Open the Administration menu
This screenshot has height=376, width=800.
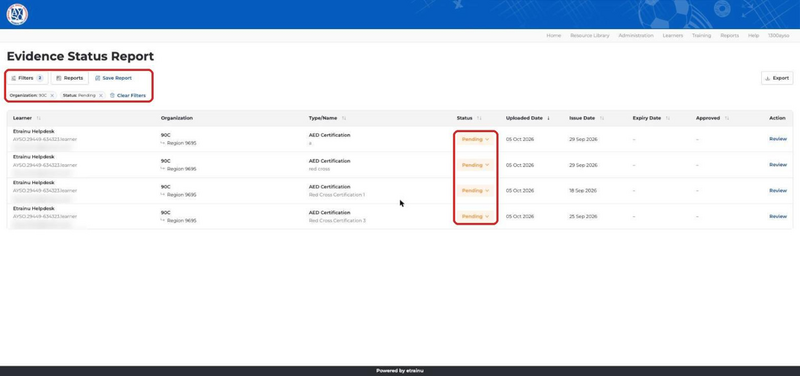636,36
